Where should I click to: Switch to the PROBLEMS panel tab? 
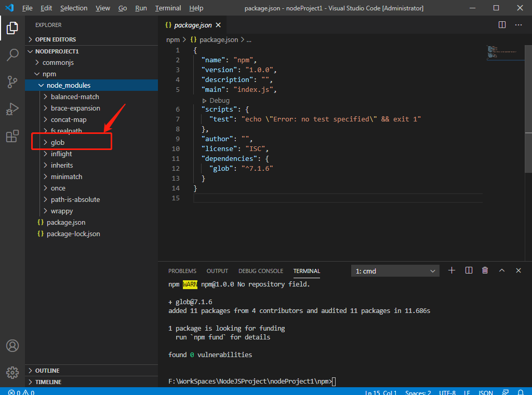point(182,271)
